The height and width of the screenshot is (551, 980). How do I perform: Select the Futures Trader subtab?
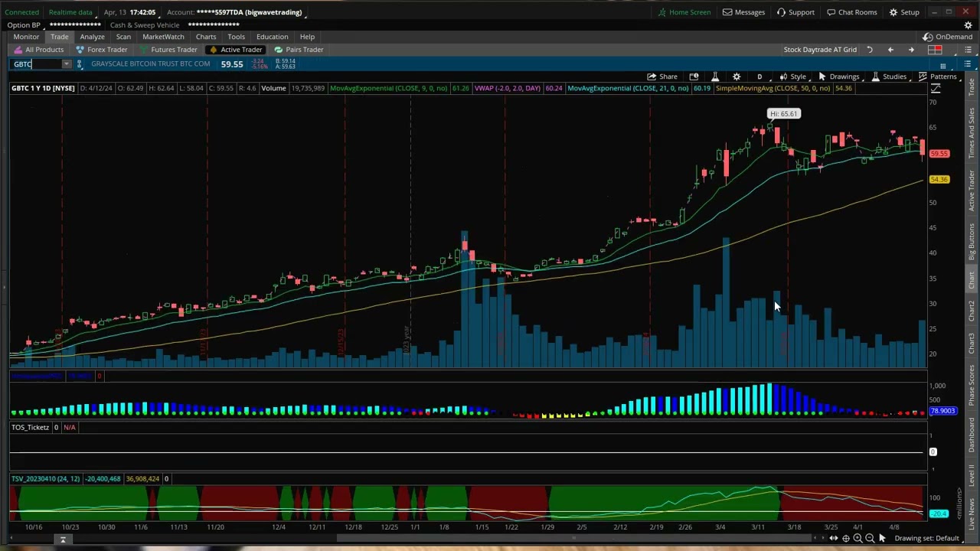pos(168,50)
